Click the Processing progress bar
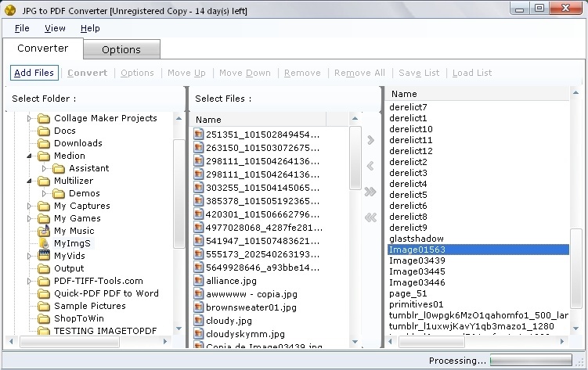588x370 pixels. 531,361
